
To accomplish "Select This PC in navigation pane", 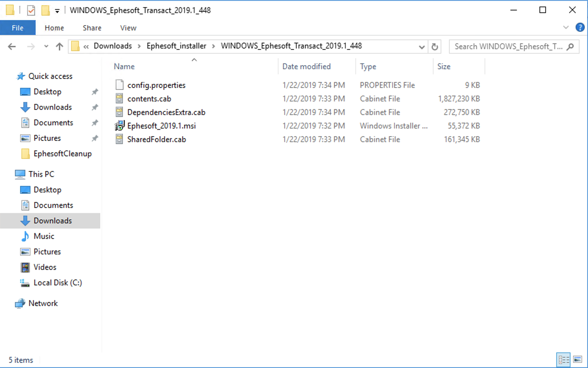I will pyautogui.click(x=41, y=174).
